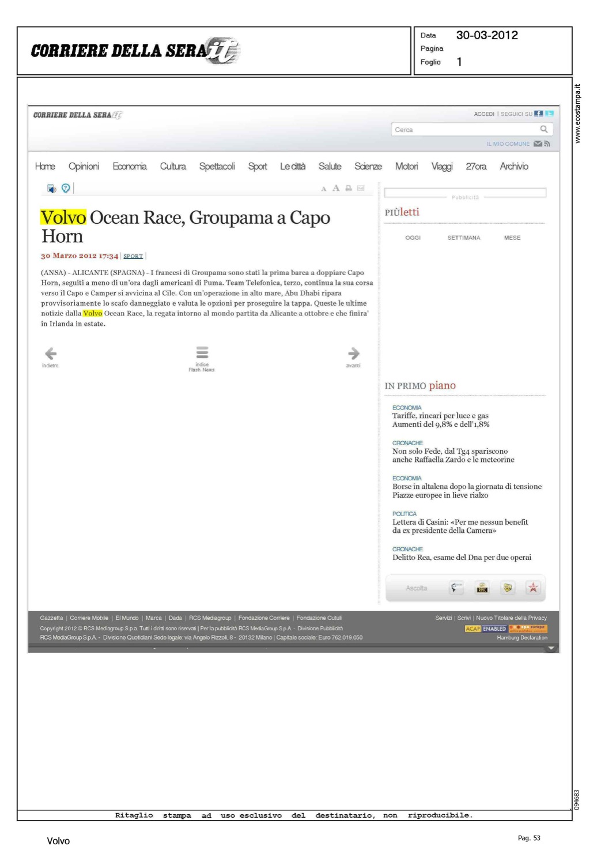The height and width of the screenshot is (865, 616).
Task: Increase text size with large A
Action: (336, 188)
